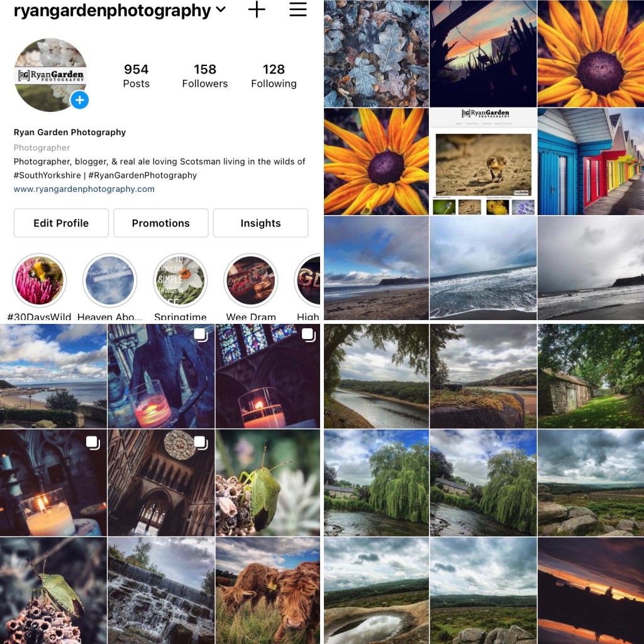Click the Edit Profile button
The width and height of the screenshot is (644, 644).
61,223
